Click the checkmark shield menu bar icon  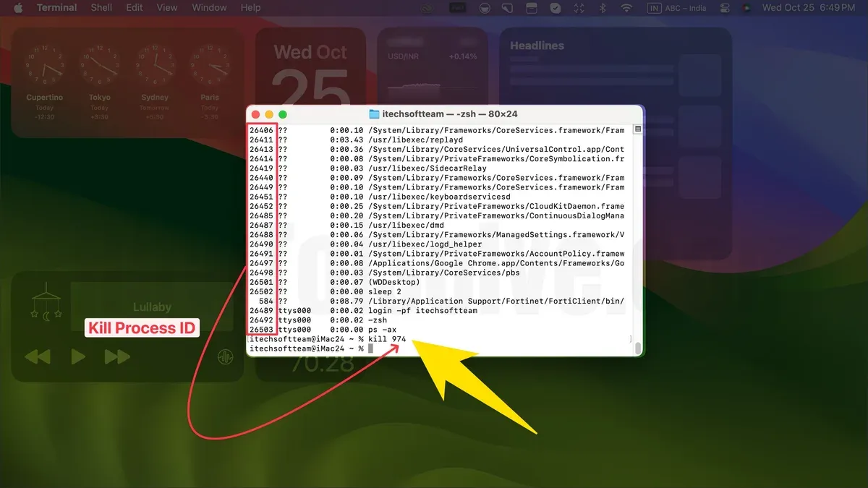click(556, 8)
